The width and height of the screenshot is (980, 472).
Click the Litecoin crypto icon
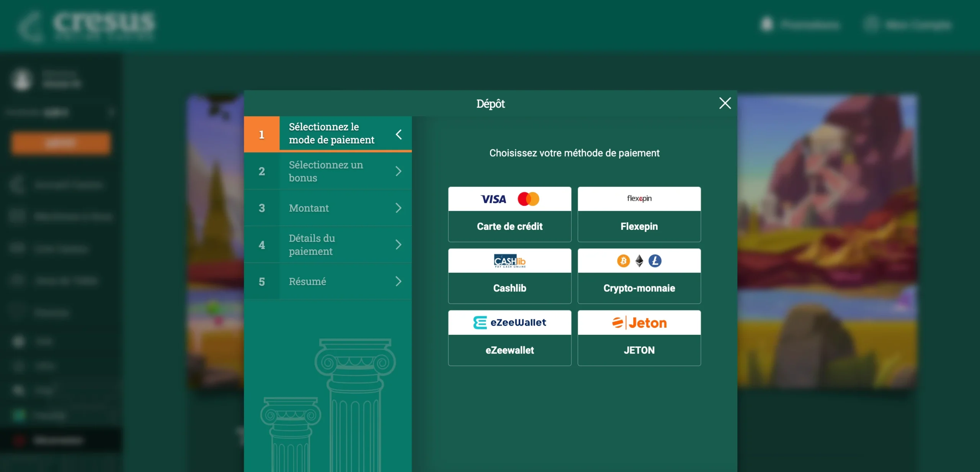click(x=655, y=261)
